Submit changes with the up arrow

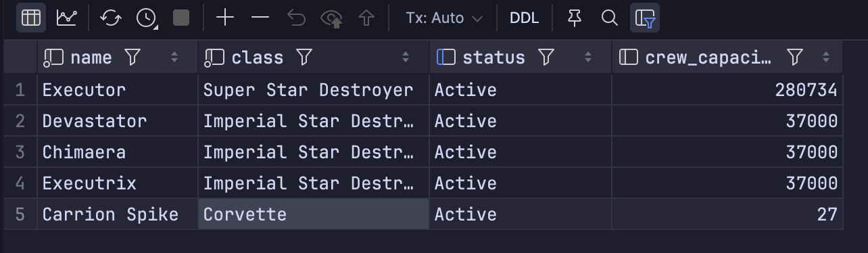point(366,18)
